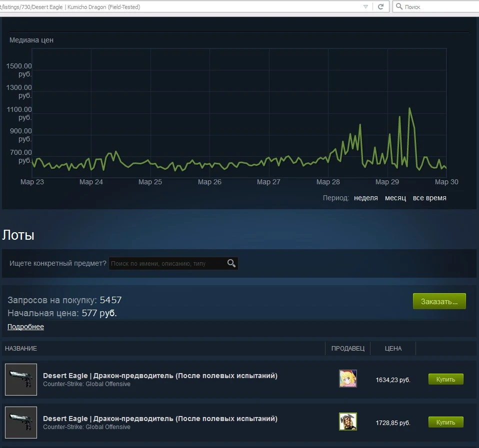The width and height of the screenshot is (479, 448).
Task: Open Desert Eagle thumbnail for 1728,85 руб. listing
Action: click(x=21, y=423)
